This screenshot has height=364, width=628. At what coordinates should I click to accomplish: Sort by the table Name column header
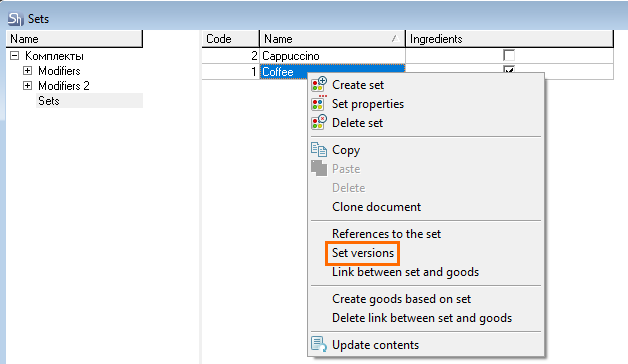click(332, 39)
